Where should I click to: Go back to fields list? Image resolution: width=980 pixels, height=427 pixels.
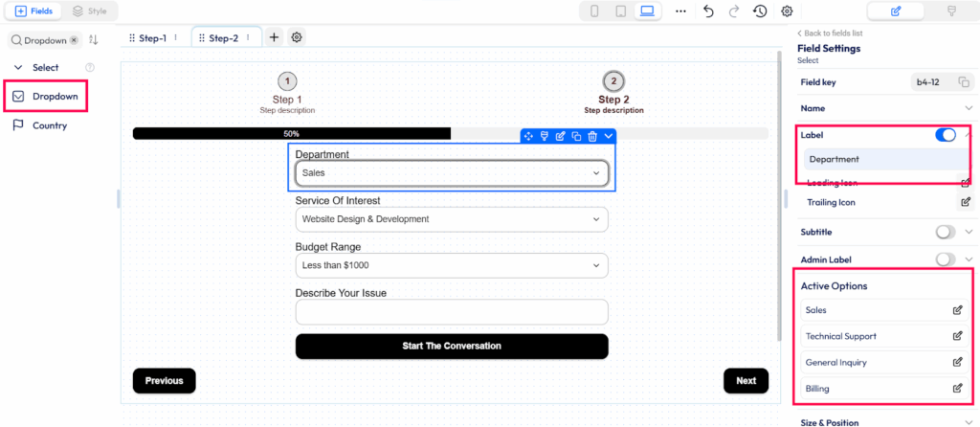click(830, 34)
